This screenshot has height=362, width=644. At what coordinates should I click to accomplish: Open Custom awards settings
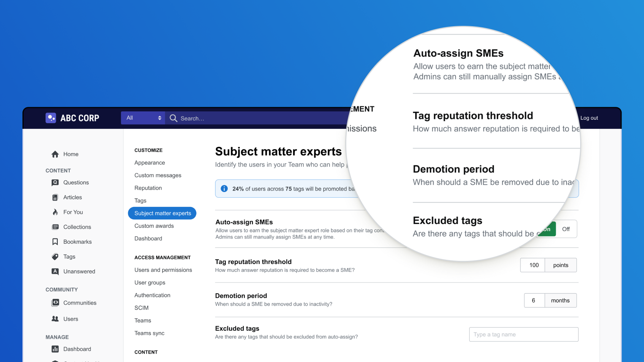[154, 226]
